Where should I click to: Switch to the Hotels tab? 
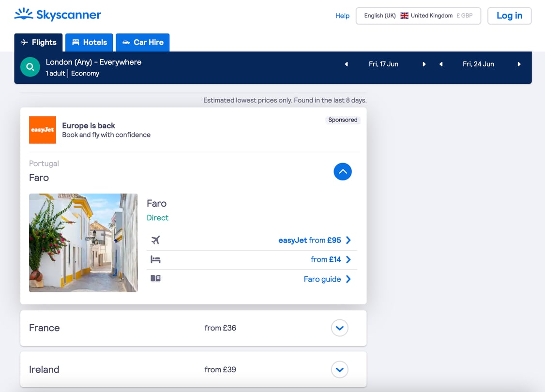click(x=89, y=43)
